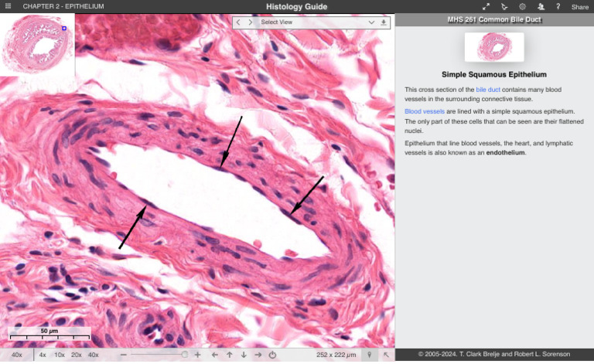Screen dimensions: 594x364
Task: Click the Chapter 2 - Epithelium title
Action: point(63,6)
